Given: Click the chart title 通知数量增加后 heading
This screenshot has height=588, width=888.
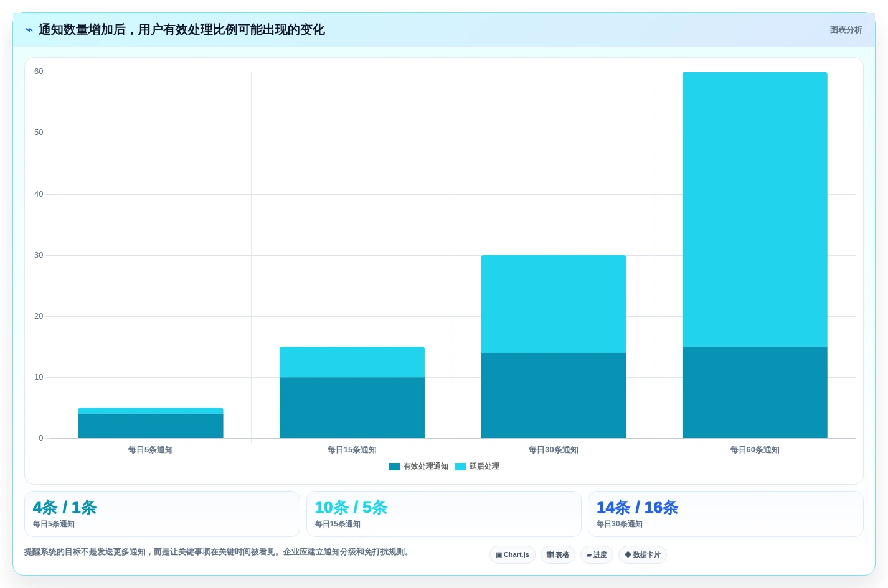Looking at the screenshot, I should tap(182, 30).
